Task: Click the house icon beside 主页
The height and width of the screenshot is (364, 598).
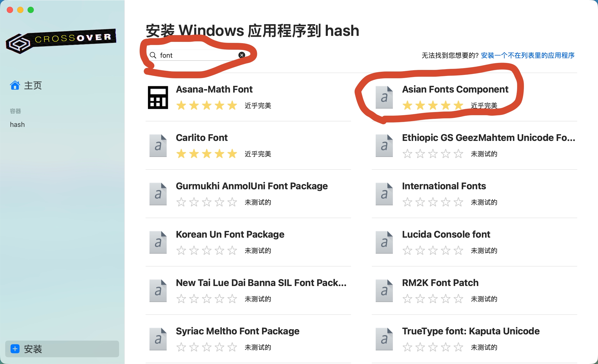Action: tap(15, 85)
